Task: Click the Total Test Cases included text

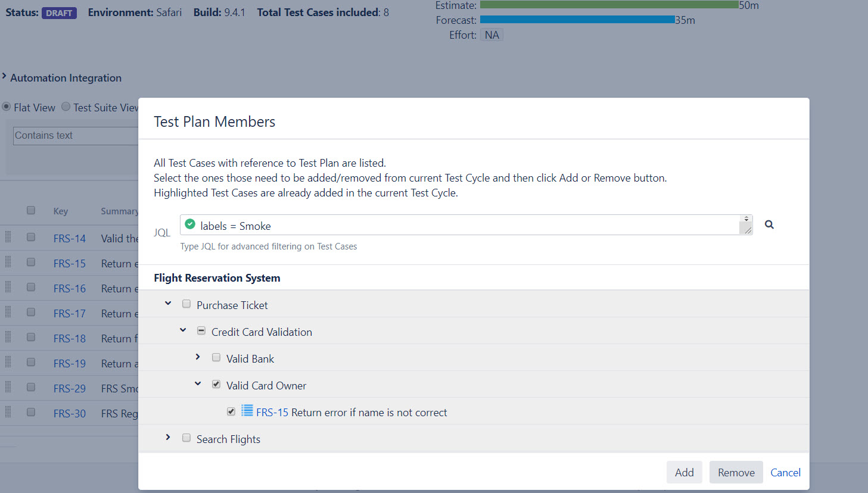Action: point(323,13)
